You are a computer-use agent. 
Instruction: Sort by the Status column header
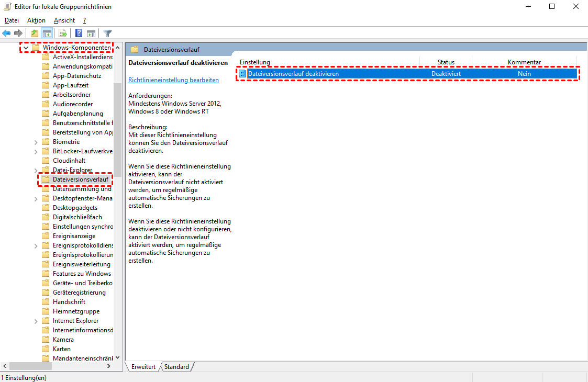point(446,62)
